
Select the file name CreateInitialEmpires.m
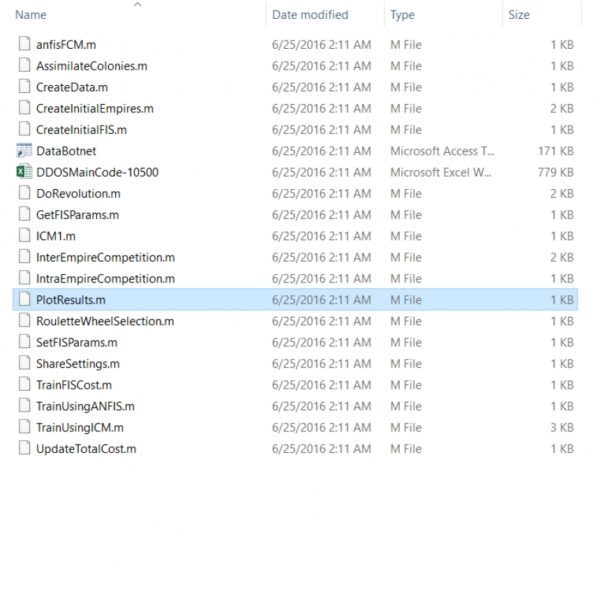point(95,108)
